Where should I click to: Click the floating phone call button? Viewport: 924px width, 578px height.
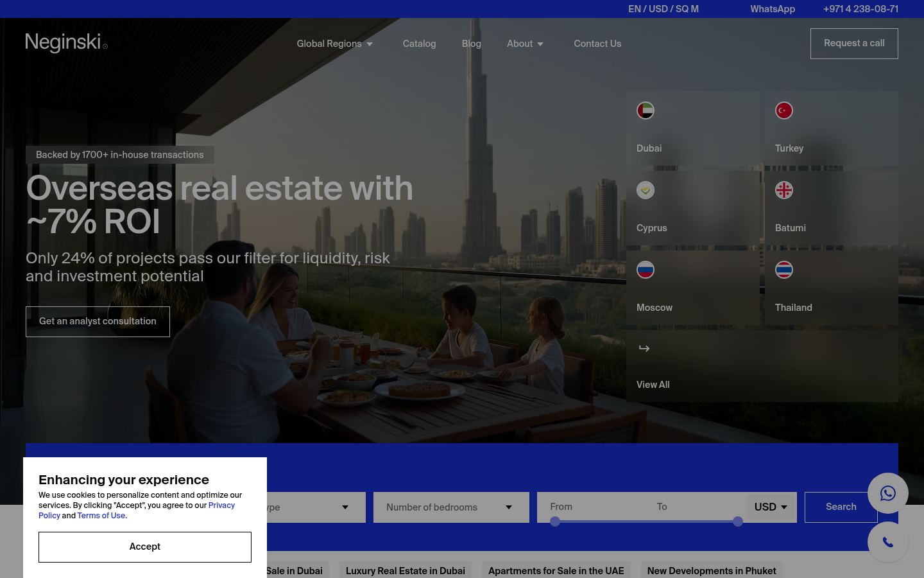click(x=888, y=542)
